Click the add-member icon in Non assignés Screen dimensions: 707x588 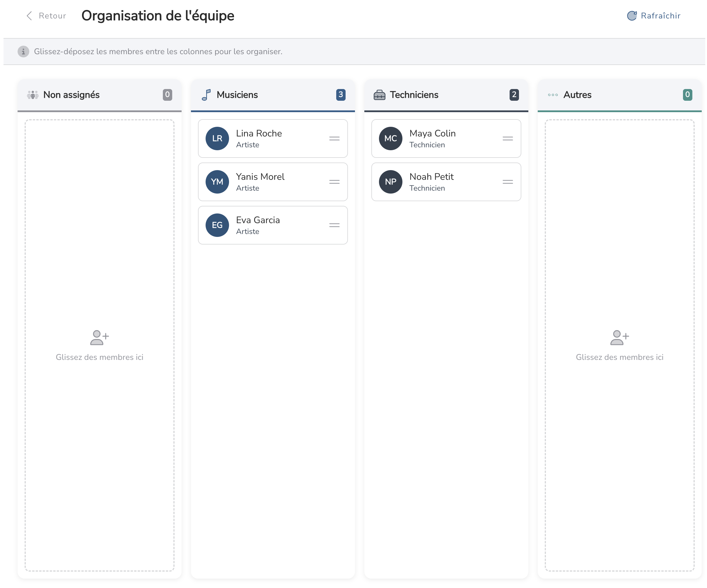(99, 338)
